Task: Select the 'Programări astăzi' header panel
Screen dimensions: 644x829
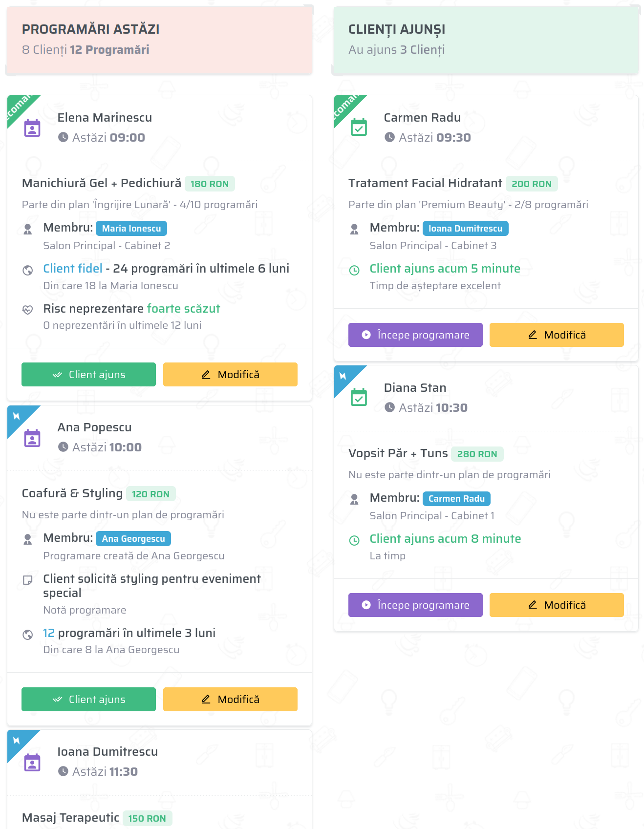Action: pos(159,40)
